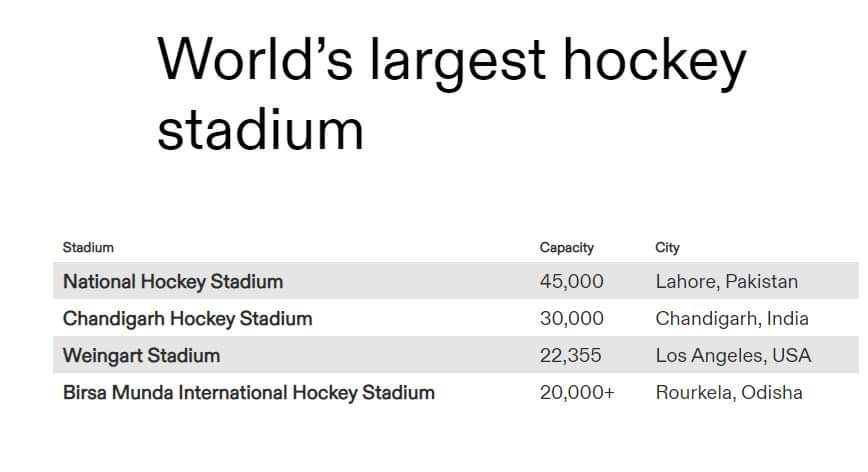Click the Stadium column header

point(88,247)
